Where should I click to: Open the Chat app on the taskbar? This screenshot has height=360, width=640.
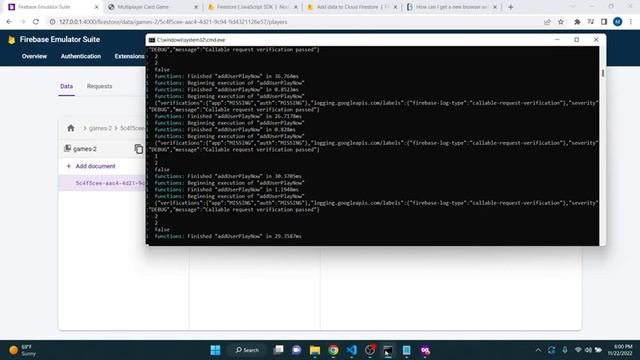click(x=297, y=350)
